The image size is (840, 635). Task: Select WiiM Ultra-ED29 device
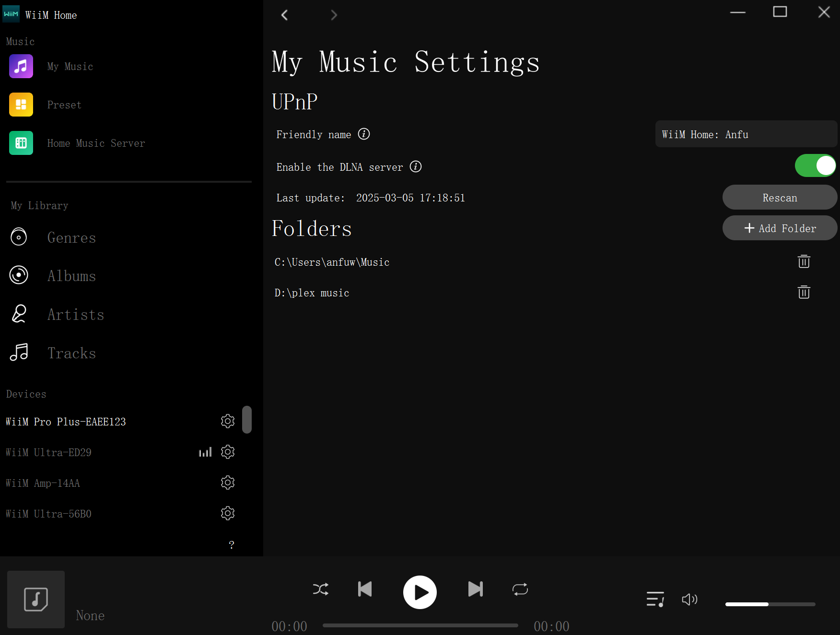(48, 452)
